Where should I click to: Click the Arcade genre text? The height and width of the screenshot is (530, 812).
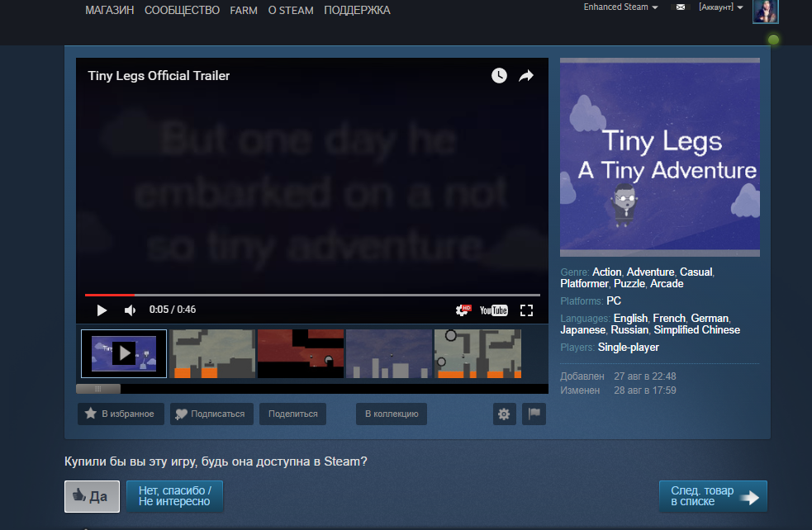tap(667, 284)
